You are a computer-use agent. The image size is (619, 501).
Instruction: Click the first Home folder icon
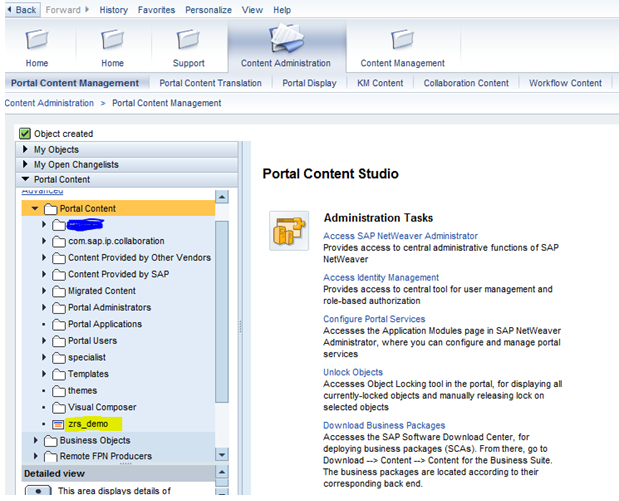pyautogui.click(x=37, y=39)
